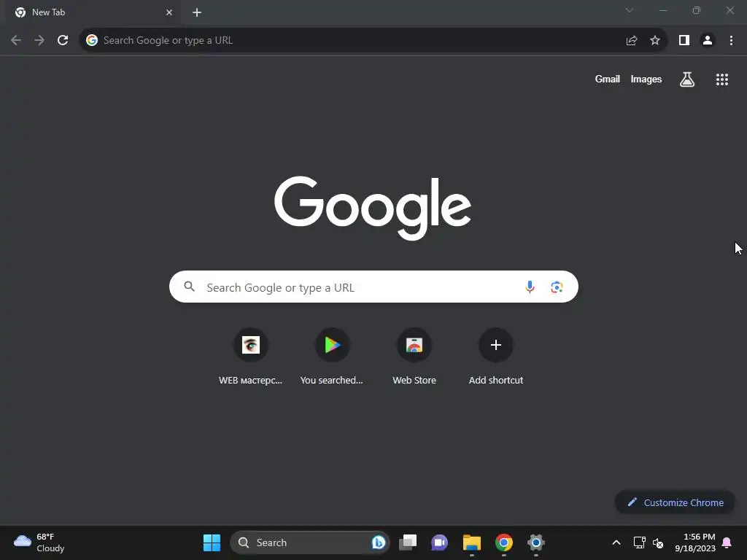Open the WEB мастерс... shortcut
The width and height of the screenshot is (747, 560).
tap(251, 356)
